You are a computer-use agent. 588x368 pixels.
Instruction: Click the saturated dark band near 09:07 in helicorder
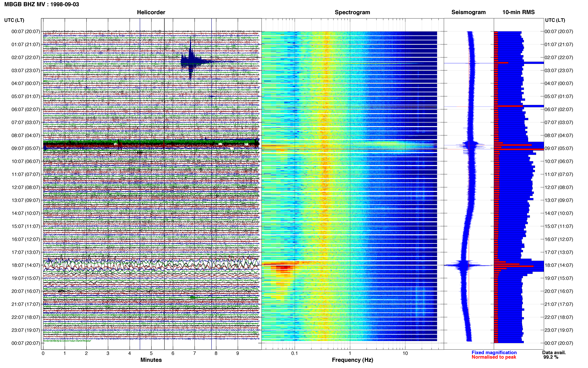tap(151, 144)
